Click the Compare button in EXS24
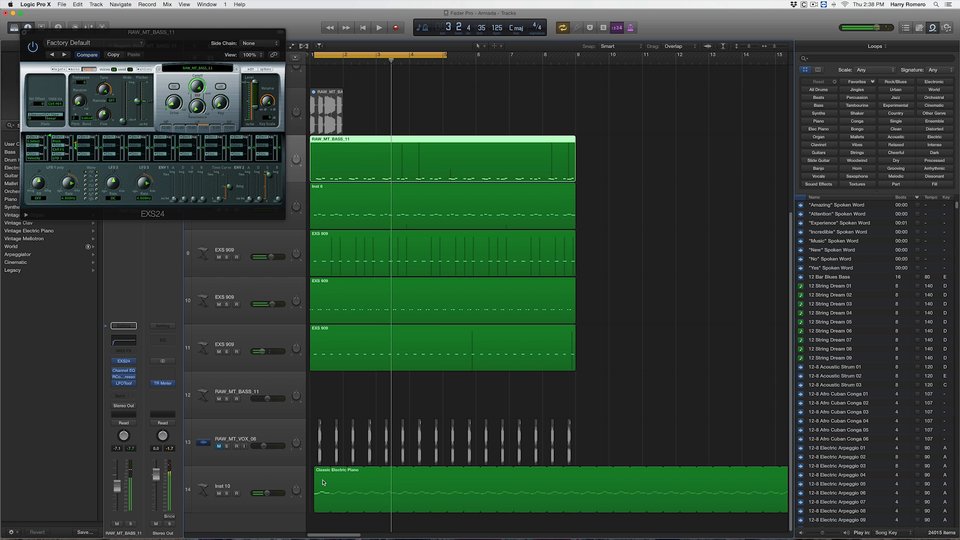Image resolution: width=960 pixels, height=540 pixels. pos(87,54)
